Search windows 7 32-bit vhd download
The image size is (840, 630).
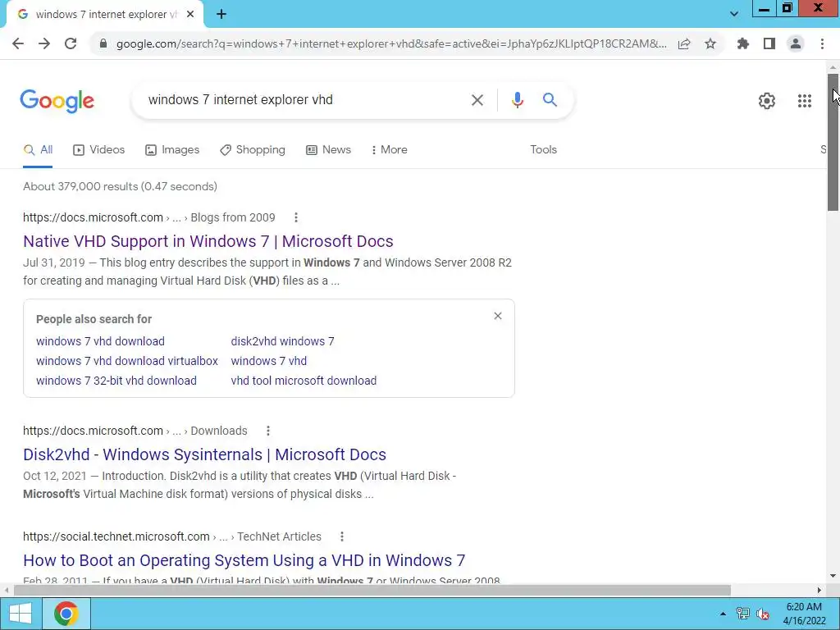coord(116,381)
